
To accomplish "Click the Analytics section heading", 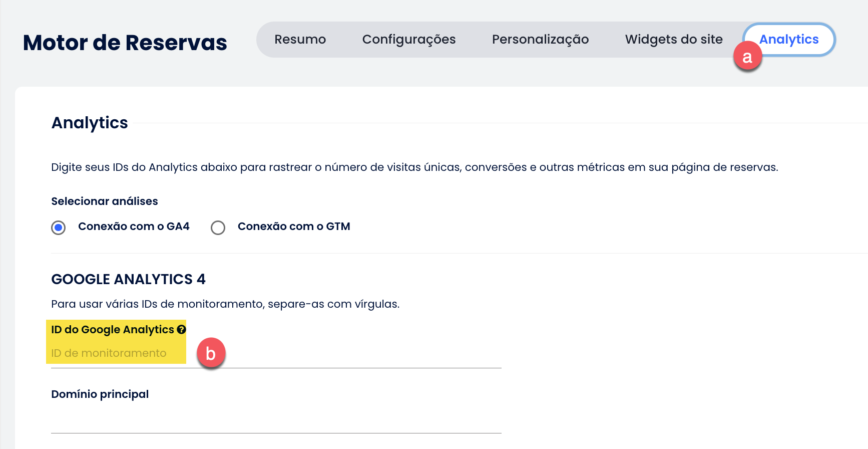I will (90, 123).
